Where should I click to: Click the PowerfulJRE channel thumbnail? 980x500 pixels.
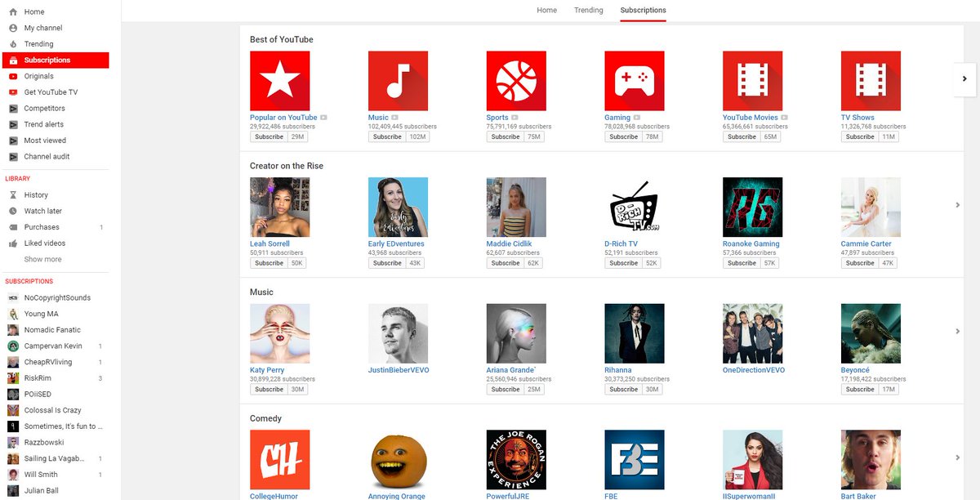coord(516,460)
